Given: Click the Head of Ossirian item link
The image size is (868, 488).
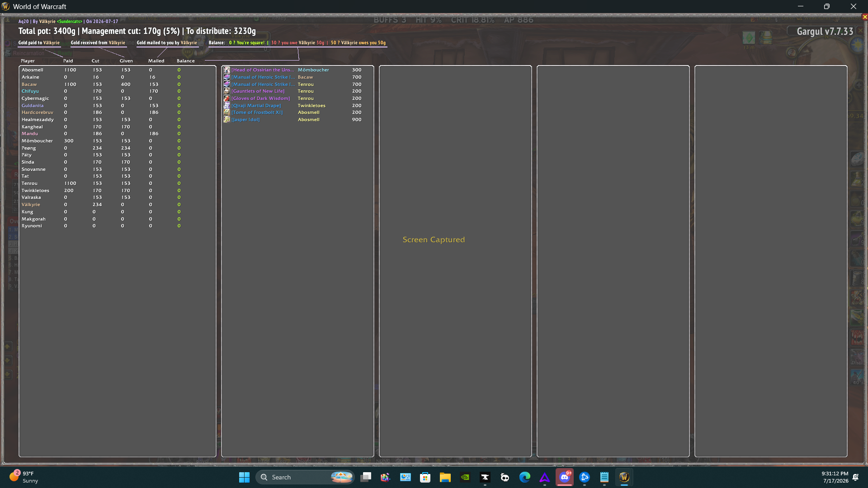Looking at the screenshot, I should 263,70.
